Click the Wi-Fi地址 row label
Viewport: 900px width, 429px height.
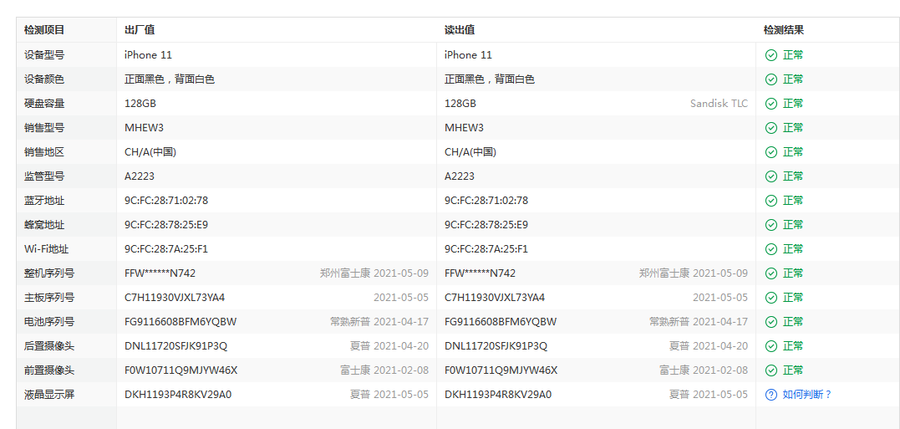46,249
